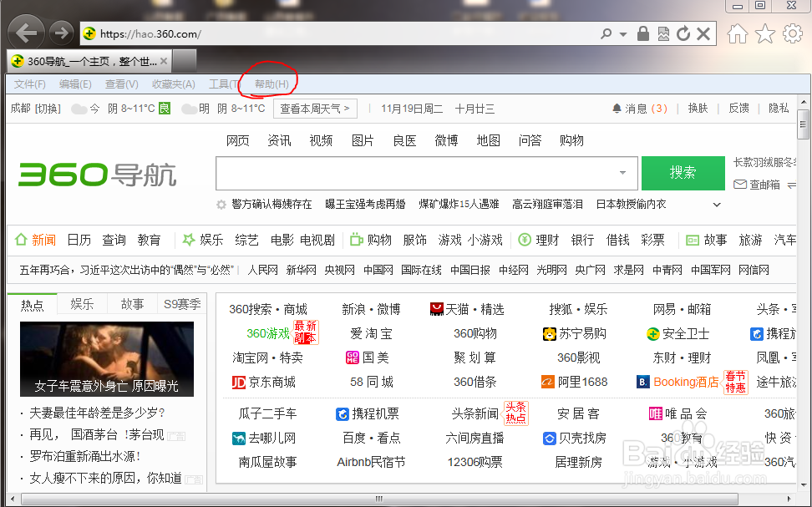Open 去哪儿网 link
This screenshot has width=812, height=507.
264,439
